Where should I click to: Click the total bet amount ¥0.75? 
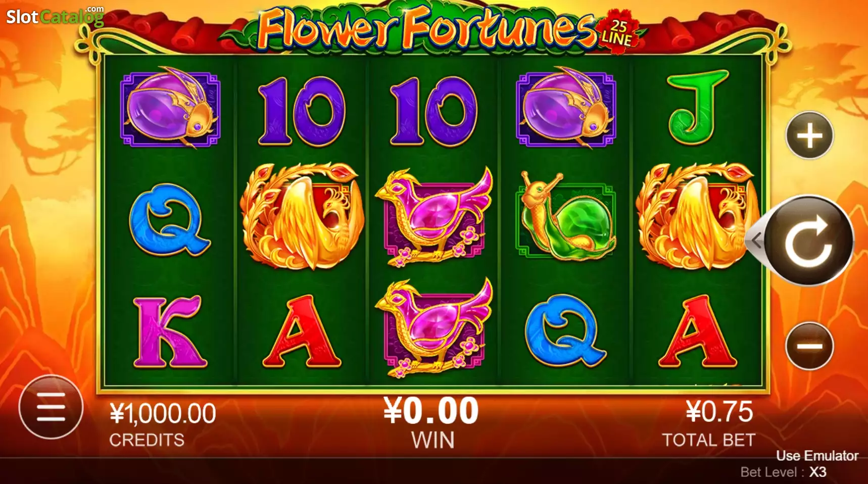coord(719,412)
